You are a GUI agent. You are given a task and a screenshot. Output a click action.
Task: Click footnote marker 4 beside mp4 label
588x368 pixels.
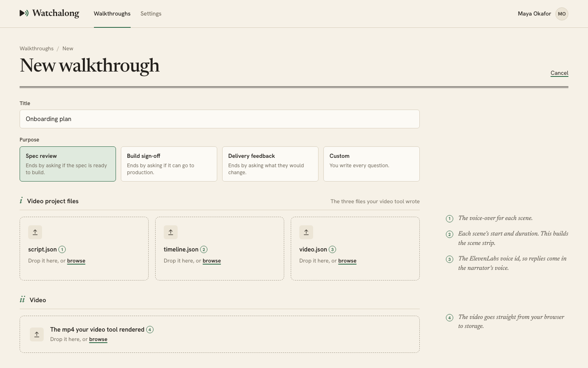tap(150, 330)
